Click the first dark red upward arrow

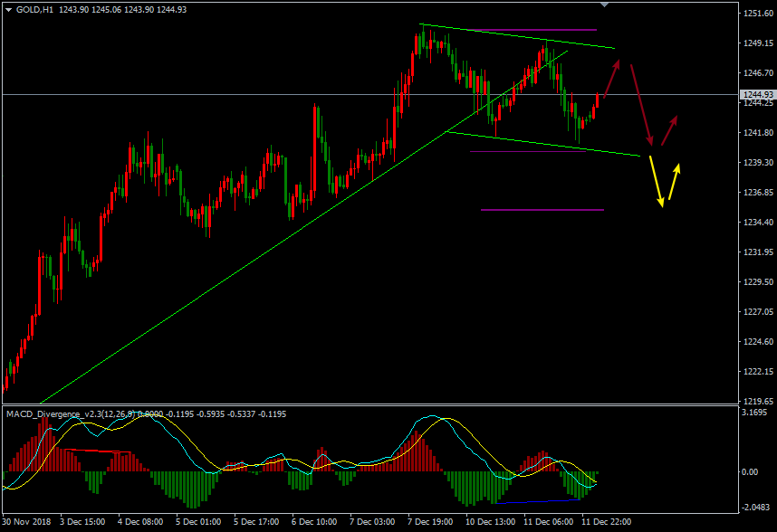tap(612, 76)
